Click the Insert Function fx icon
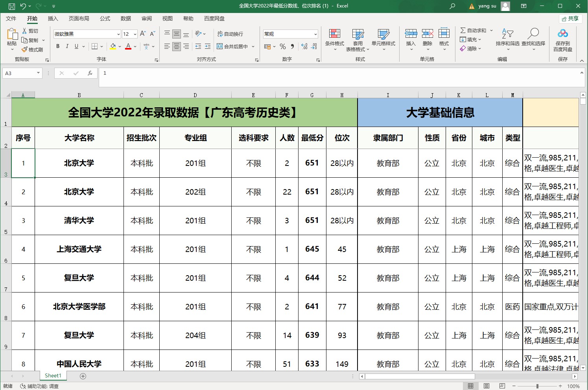 90,73
